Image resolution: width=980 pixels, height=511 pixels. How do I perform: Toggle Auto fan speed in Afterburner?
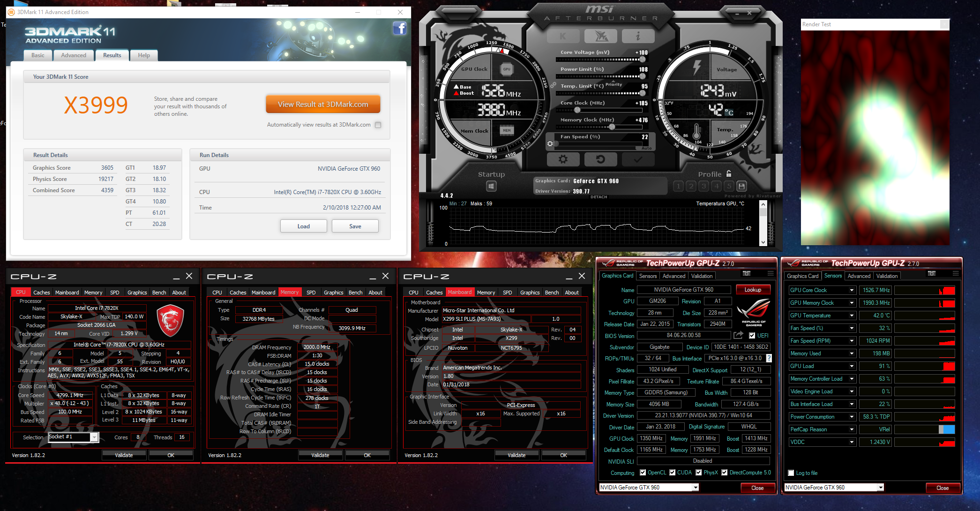click(x=646, y=148)
